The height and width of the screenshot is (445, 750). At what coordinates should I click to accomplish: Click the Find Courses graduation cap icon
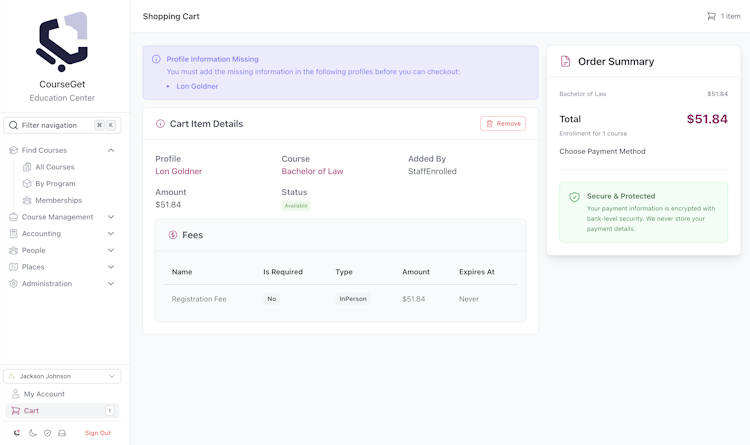[x=13, y=150]
